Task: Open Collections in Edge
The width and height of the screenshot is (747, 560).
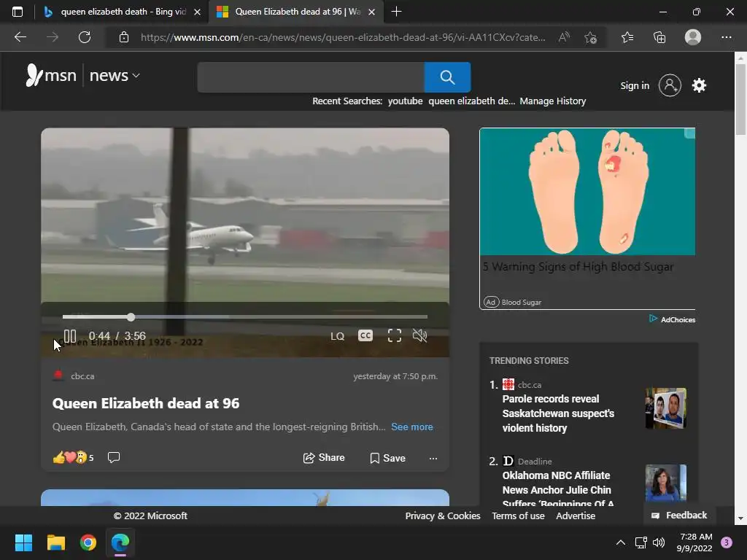Action: point(659,37)
